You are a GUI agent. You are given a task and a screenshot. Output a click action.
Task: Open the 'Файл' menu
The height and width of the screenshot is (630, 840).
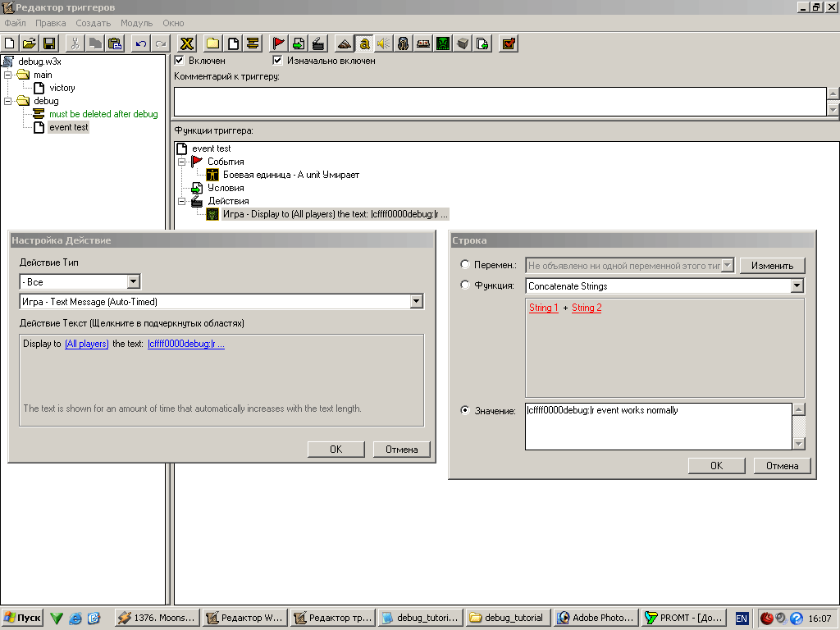coord(15,23)
